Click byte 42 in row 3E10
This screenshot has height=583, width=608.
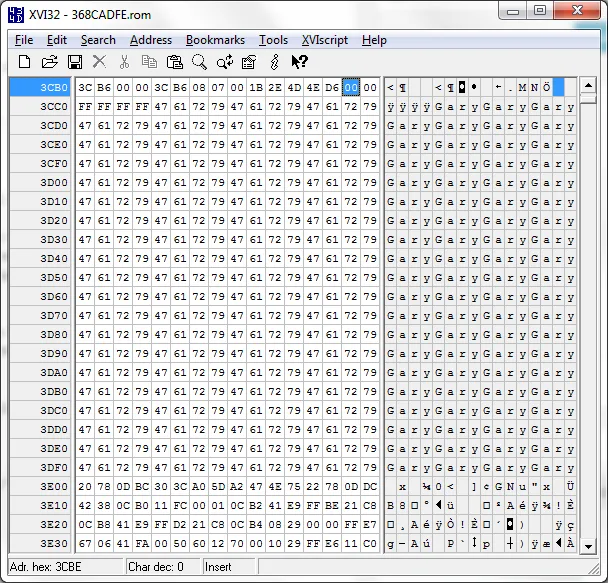coord(85,505)
